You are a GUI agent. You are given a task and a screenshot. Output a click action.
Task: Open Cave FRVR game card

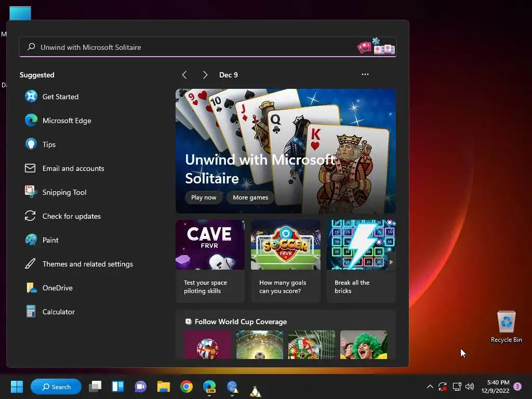pyautogui.click(x=210, y=261)
